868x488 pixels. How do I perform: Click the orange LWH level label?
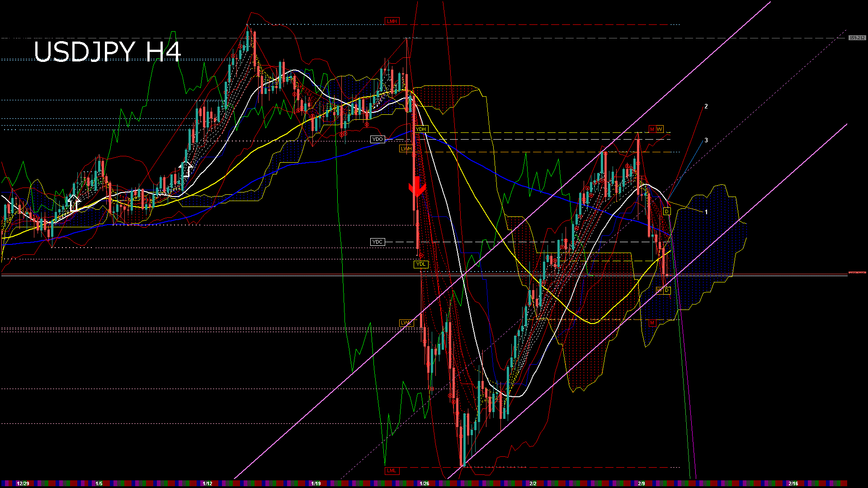tap(406, 149)
